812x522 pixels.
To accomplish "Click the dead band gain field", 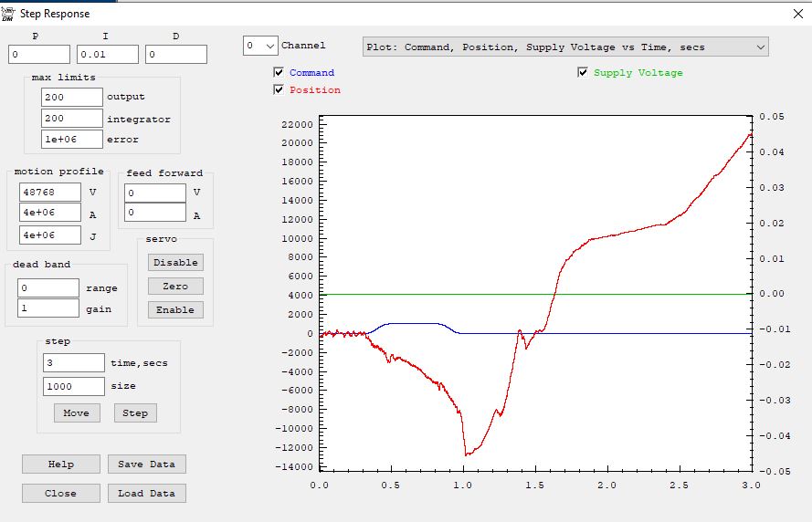I will pos(47,309).
